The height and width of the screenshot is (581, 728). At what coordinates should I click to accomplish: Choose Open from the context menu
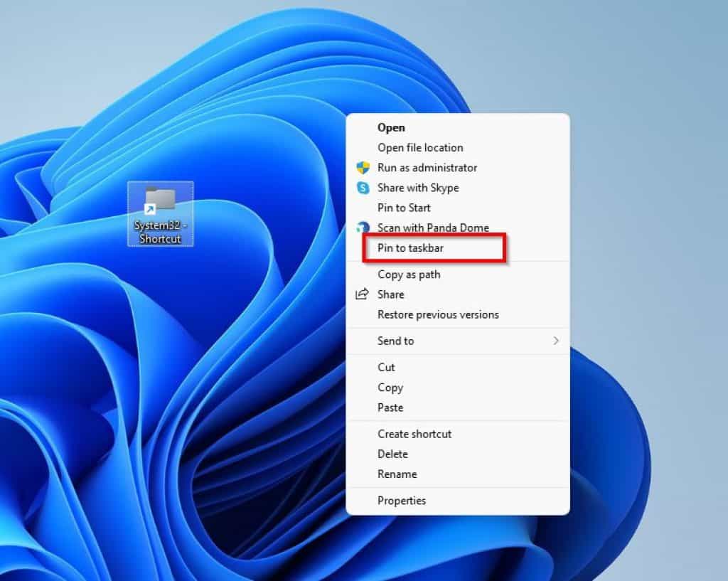point(458,127)
